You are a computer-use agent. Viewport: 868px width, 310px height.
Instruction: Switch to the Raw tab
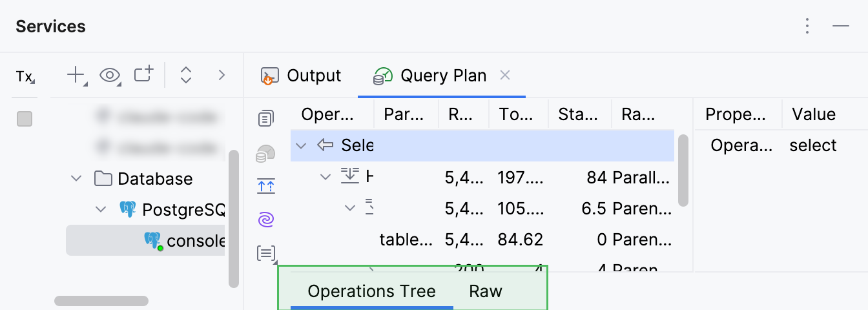486,291
